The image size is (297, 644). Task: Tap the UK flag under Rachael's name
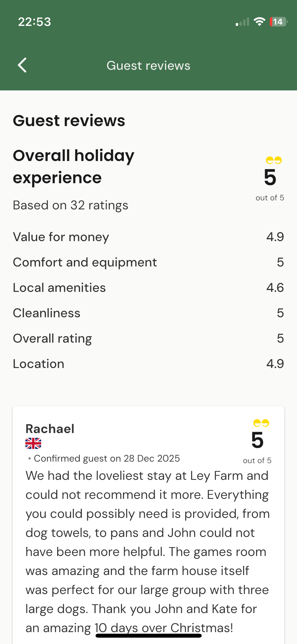[33, 443]
